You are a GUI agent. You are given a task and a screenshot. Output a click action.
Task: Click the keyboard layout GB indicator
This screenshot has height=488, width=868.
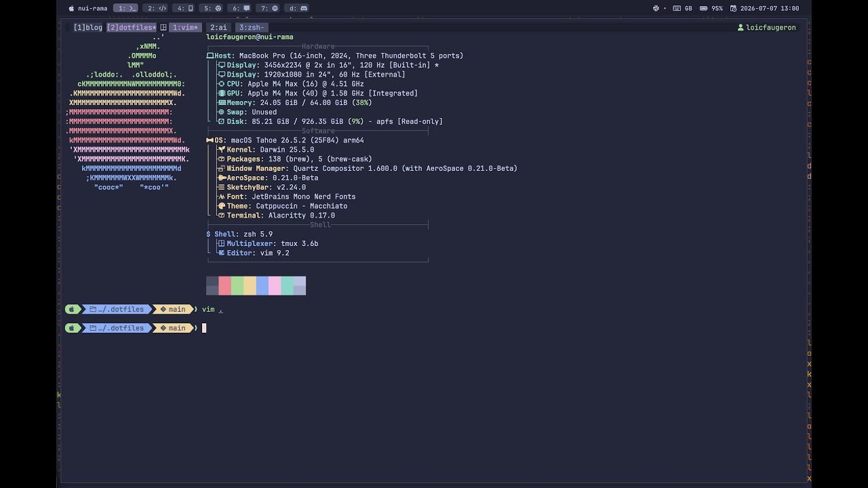(x=683, y=8)
